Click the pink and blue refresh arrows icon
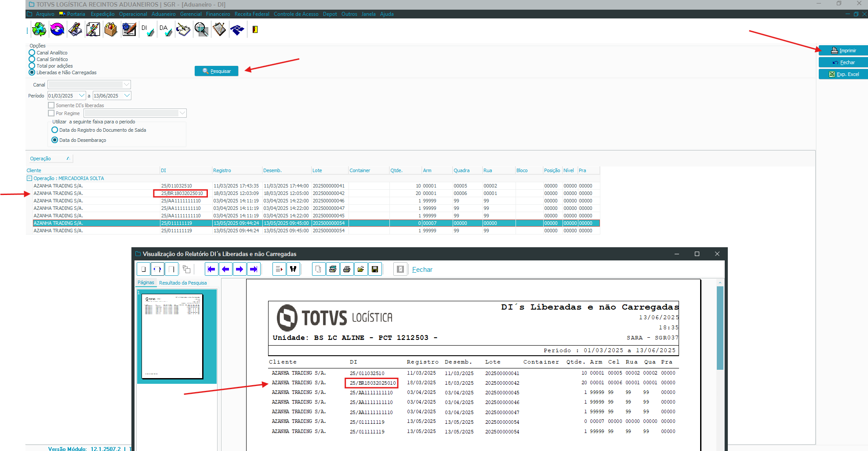This screenshot has height=451, width=868. coord(57,29)
